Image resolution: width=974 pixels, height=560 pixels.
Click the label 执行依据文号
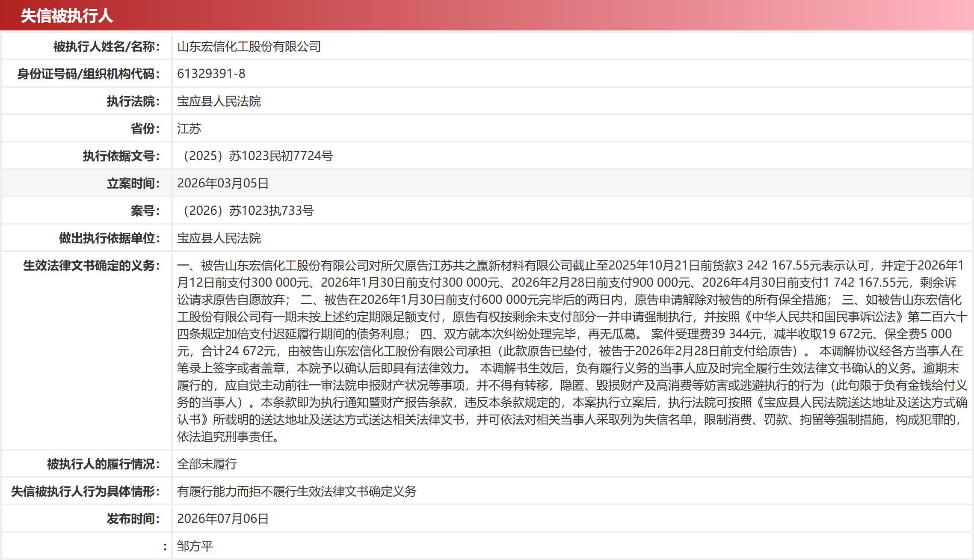(121, 156)
